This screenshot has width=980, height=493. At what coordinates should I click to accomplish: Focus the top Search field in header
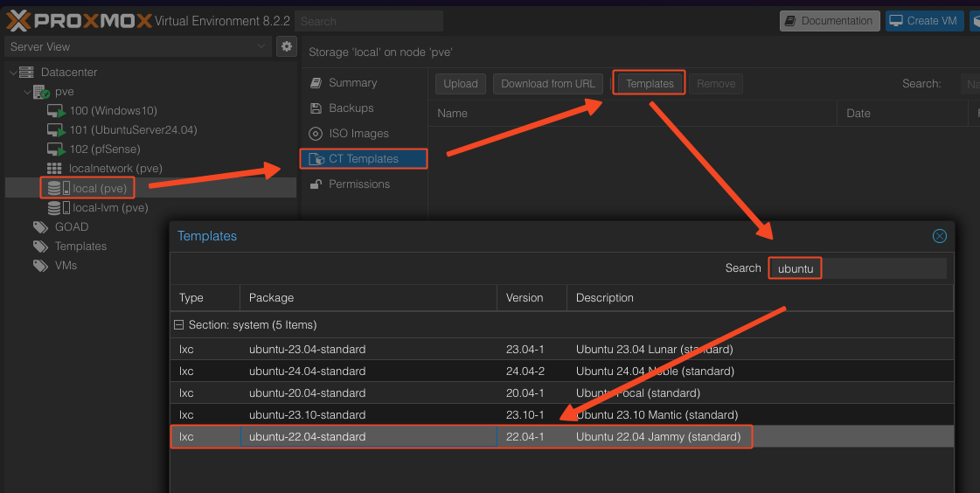369,21
